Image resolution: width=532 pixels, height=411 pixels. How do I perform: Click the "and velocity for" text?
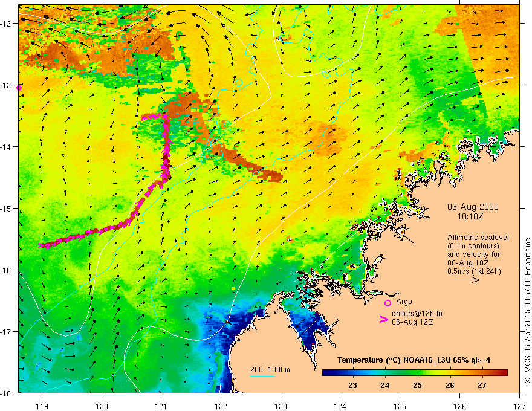473,254
